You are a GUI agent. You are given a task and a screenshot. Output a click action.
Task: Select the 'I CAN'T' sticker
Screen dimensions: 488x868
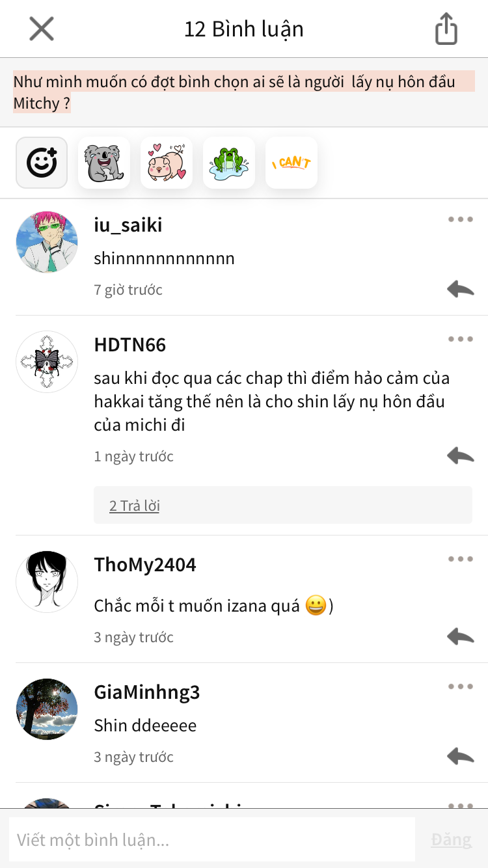pyautogui.click(x=291, y=163)
